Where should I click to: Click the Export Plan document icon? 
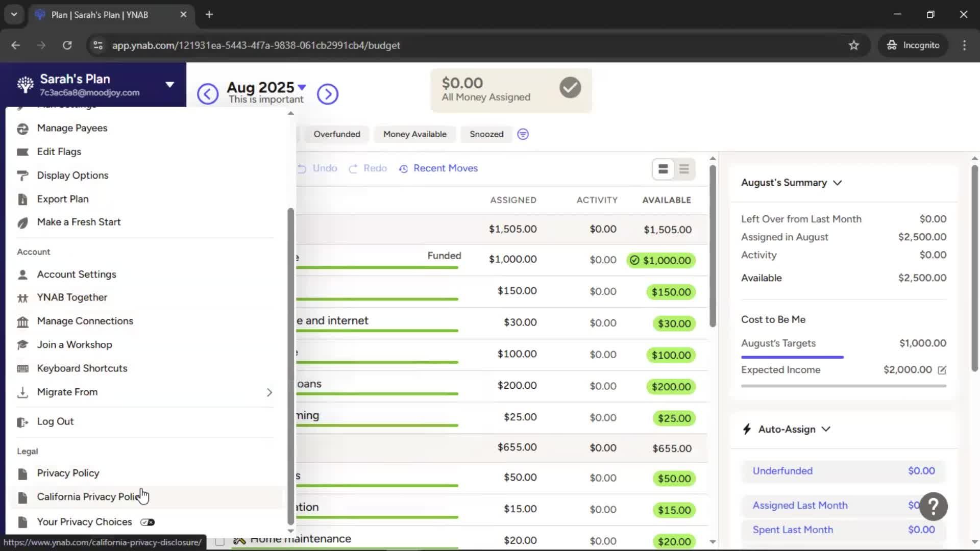click(22, 199)
